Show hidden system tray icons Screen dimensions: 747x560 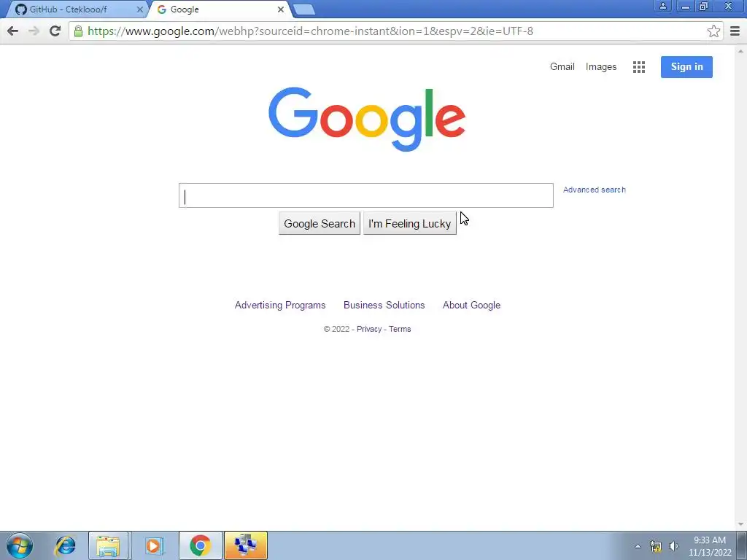point(638,546)
